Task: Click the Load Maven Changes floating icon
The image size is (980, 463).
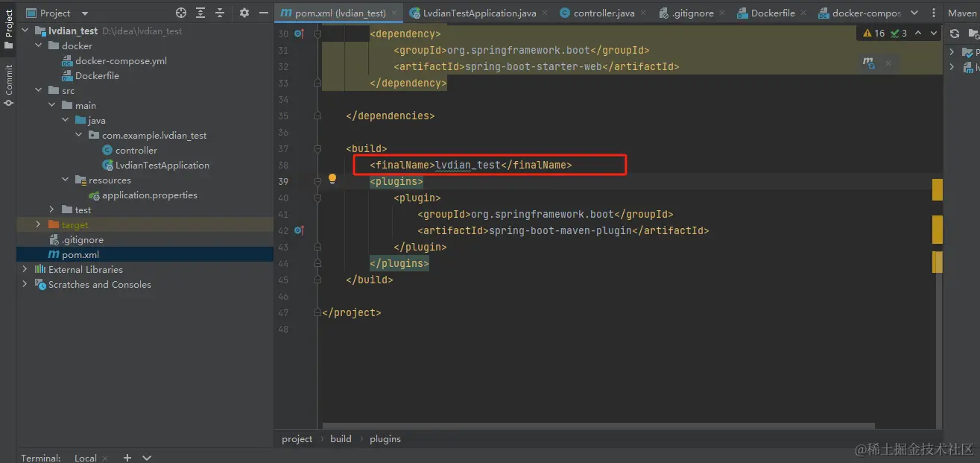Action: [x=869, y=63]
